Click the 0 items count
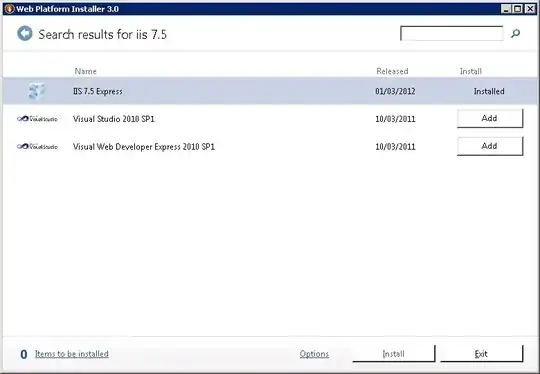The height and width of the screenshot is (374, 540). (x=24, y=354)
